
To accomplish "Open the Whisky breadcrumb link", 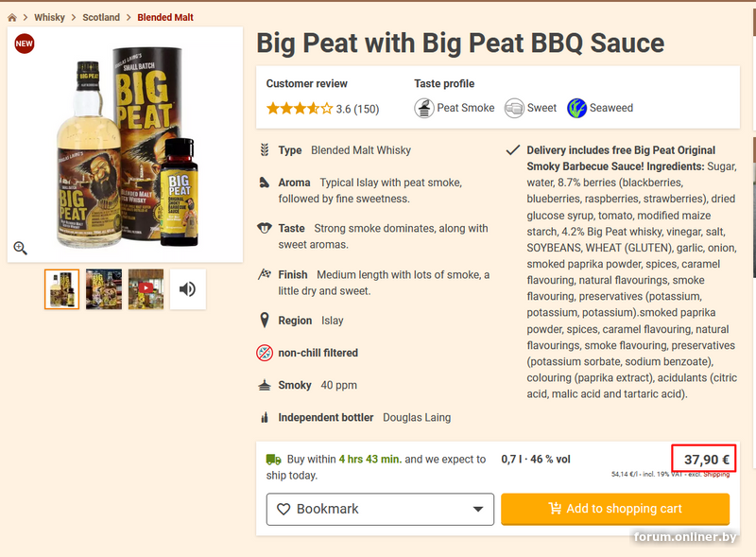I will [x=49, y=17].
